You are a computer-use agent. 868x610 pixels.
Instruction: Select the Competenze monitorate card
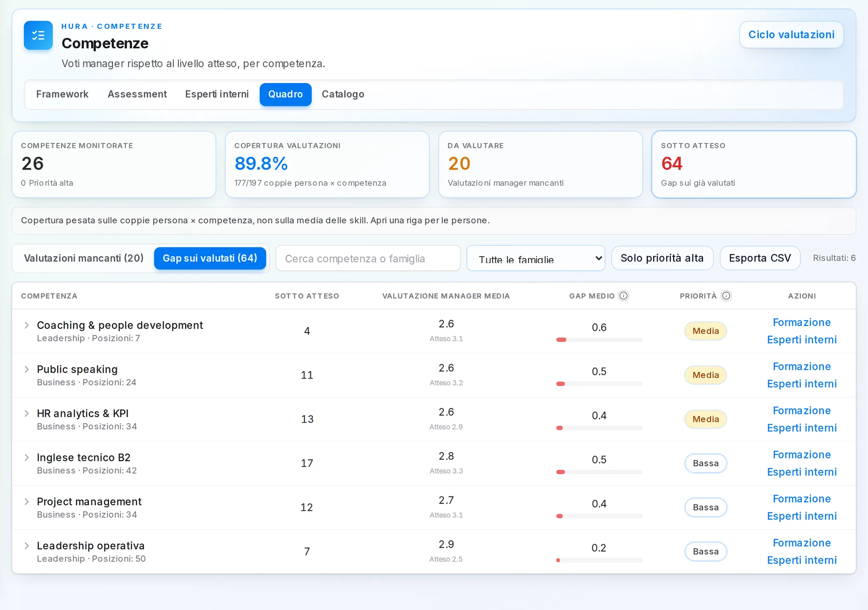coord(114,164)
